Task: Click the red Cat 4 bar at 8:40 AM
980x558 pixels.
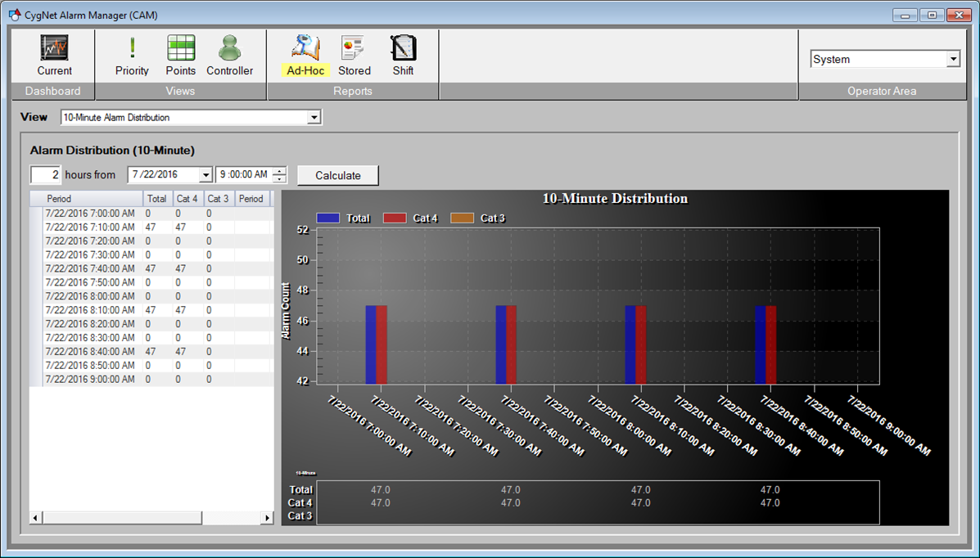Action: 770,345
